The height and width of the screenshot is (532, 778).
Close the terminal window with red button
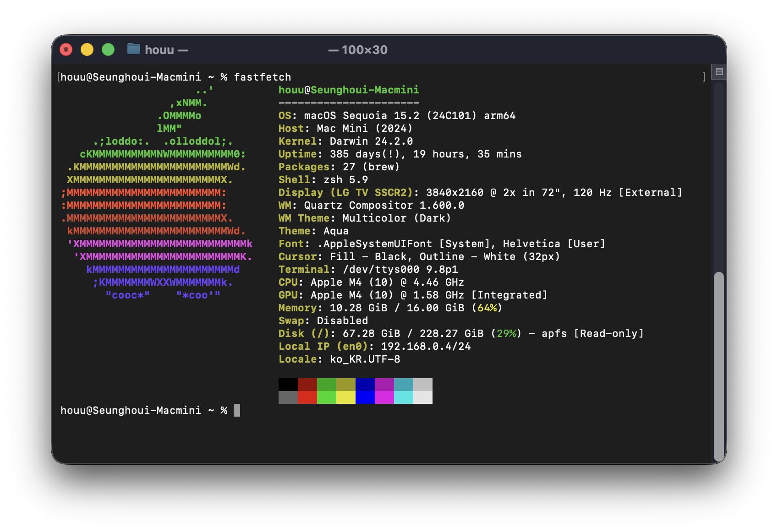click(66, 49)
